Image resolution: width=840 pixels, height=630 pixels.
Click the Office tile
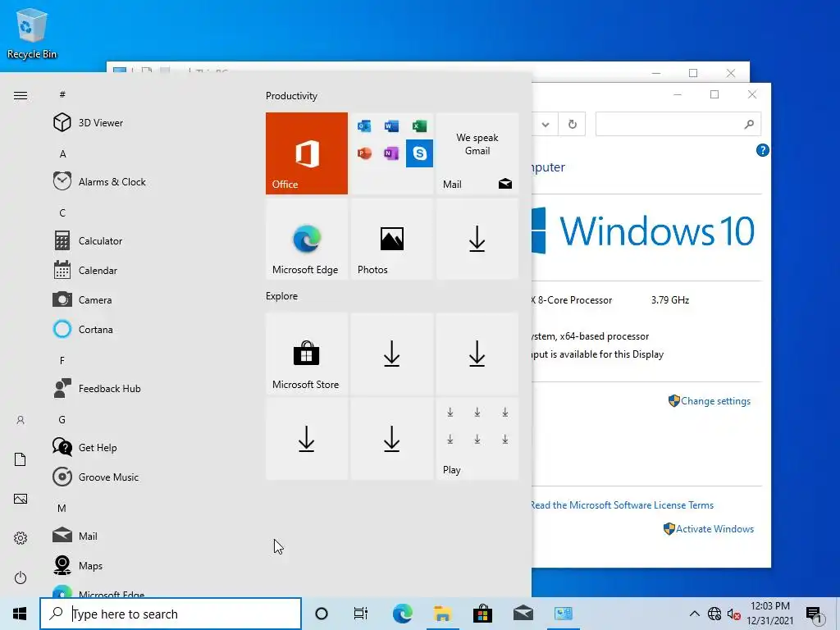(307, 153)
